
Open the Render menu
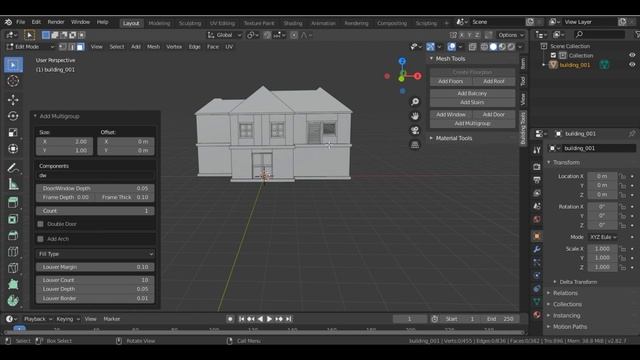click(x=56, y=22)
